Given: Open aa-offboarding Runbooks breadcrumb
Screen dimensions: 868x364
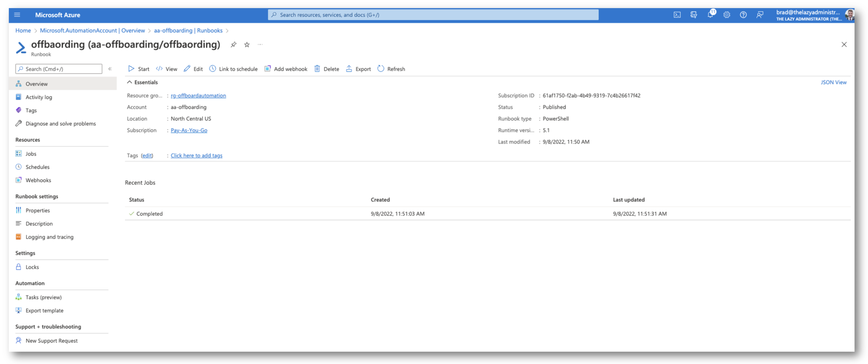Looking at the screenshot, I should coord(188,31).
